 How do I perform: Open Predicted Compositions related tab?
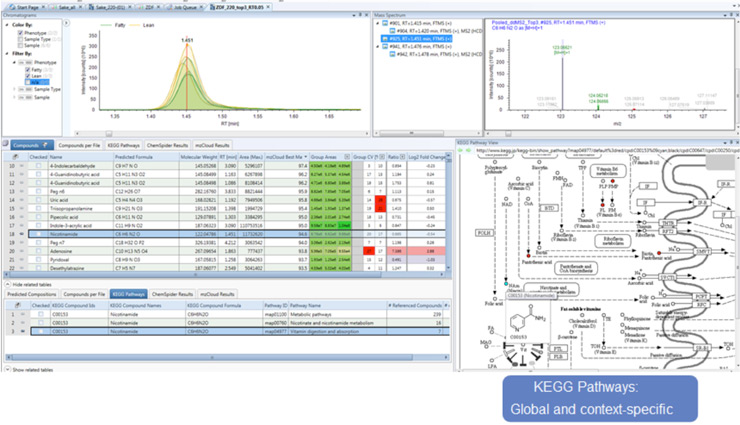(x=32, y=294)
